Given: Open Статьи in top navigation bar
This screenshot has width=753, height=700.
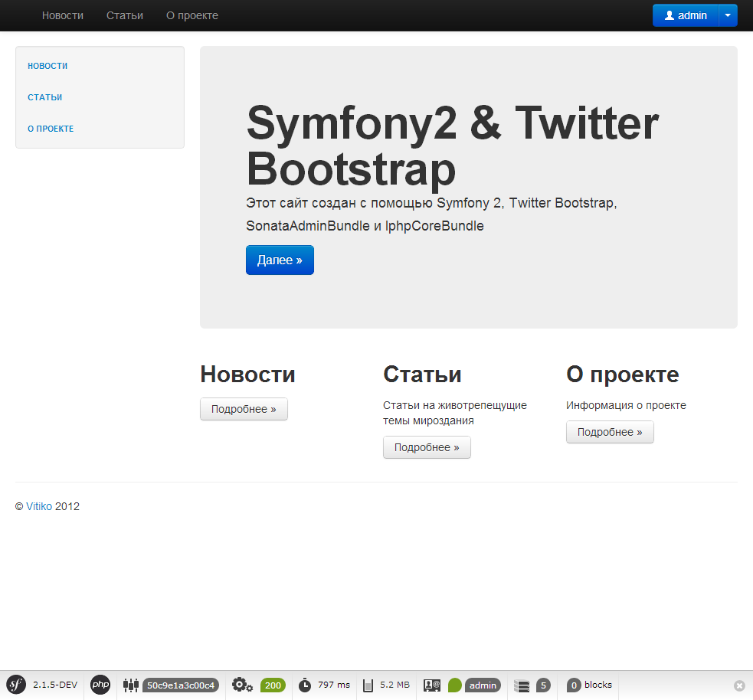Looking at the screenshot, I should coord(125,15).
